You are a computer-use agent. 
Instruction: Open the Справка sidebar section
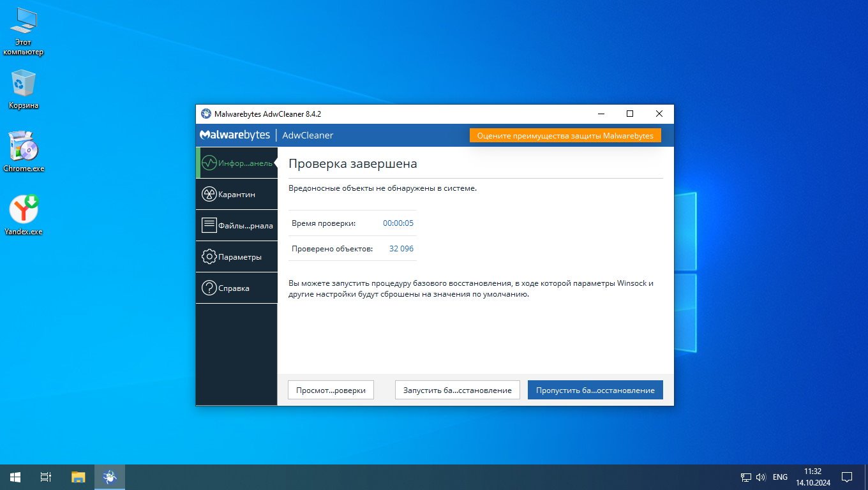(x=237, y=288)
